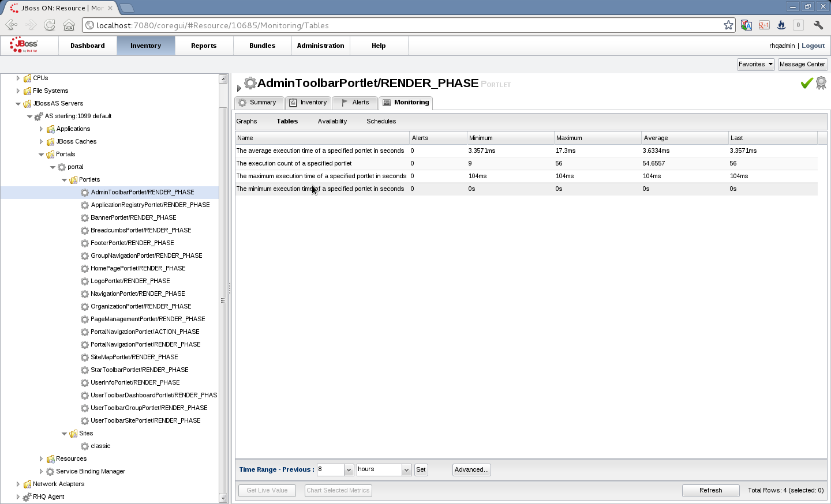Click the JBoss logo
831x504 pixels.
click(x=24, y=45)
